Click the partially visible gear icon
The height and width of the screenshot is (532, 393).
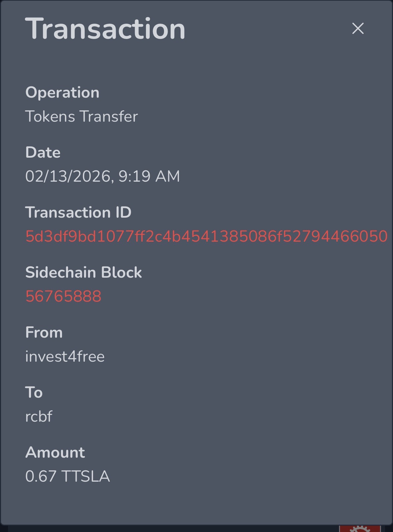(360, 529)
